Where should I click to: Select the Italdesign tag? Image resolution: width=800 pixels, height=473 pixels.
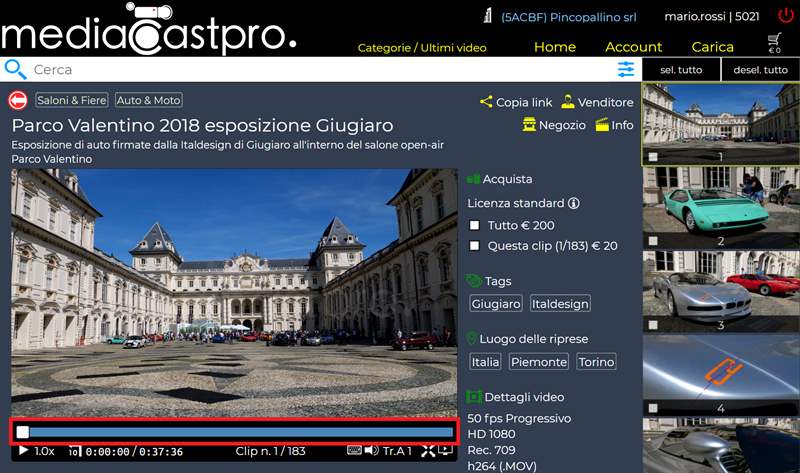(560, 304)
